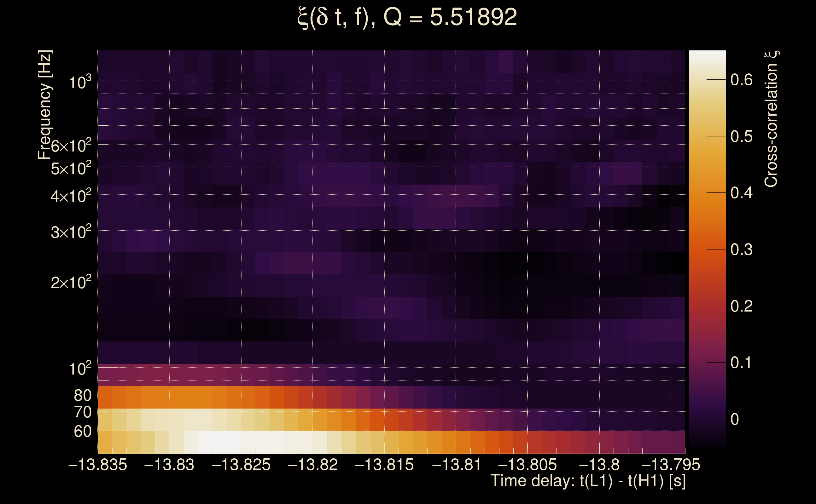Click the 4×10² frequency tick label
The height and width of the screenshot is (504, 816).
click(71, 196)
